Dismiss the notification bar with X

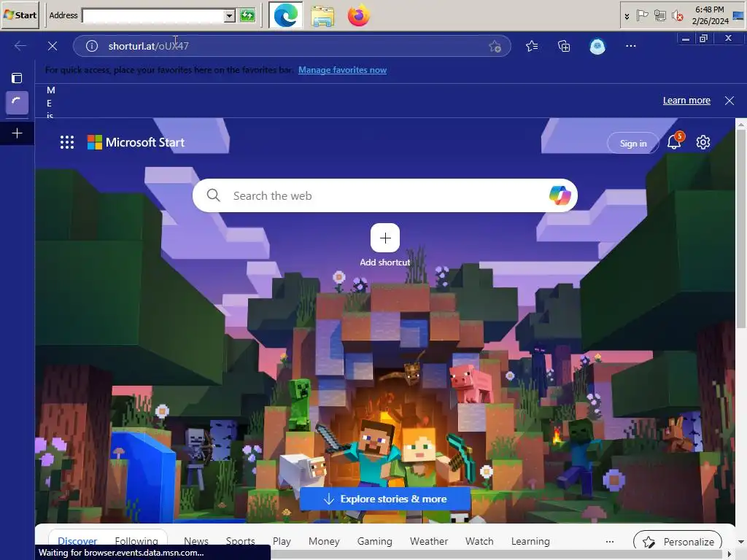pos(729,101)
